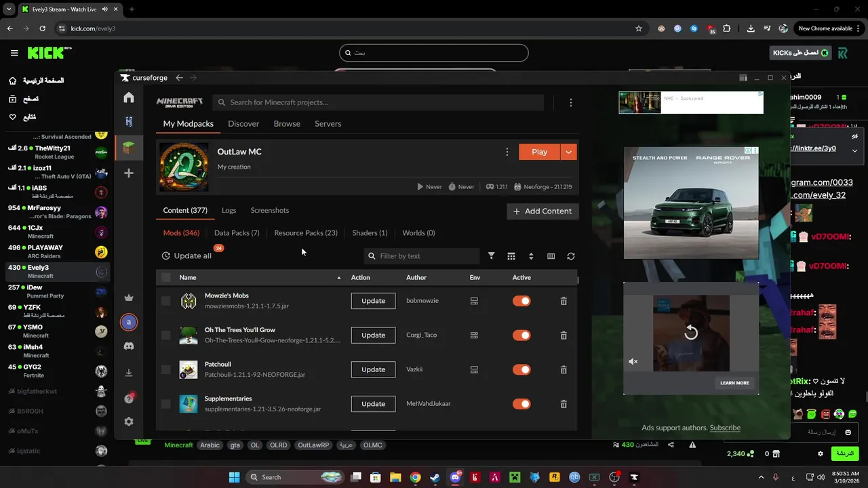This screenshot has width=868, height=488.
Task: Expand the Play button dropdown arrow
Action: coord(569,152)
